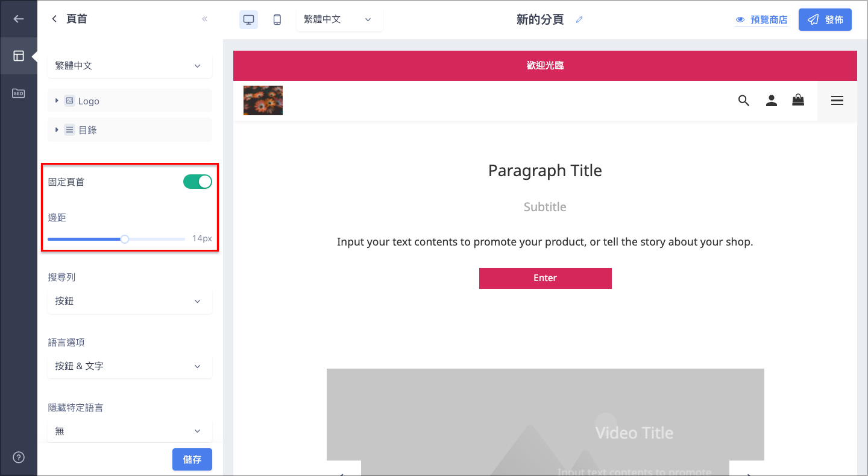
Task: Click the 發佈 publish button
Action: (825, 19)
